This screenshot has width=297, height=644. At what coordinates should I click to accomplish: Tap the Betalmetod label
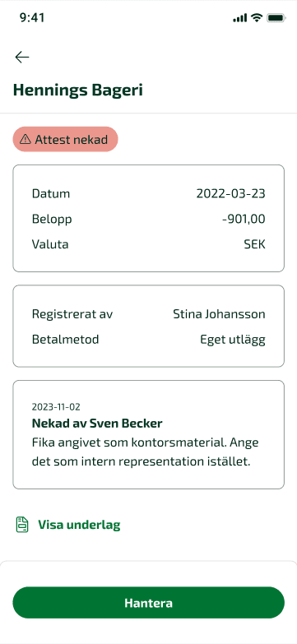pos(65,340)
